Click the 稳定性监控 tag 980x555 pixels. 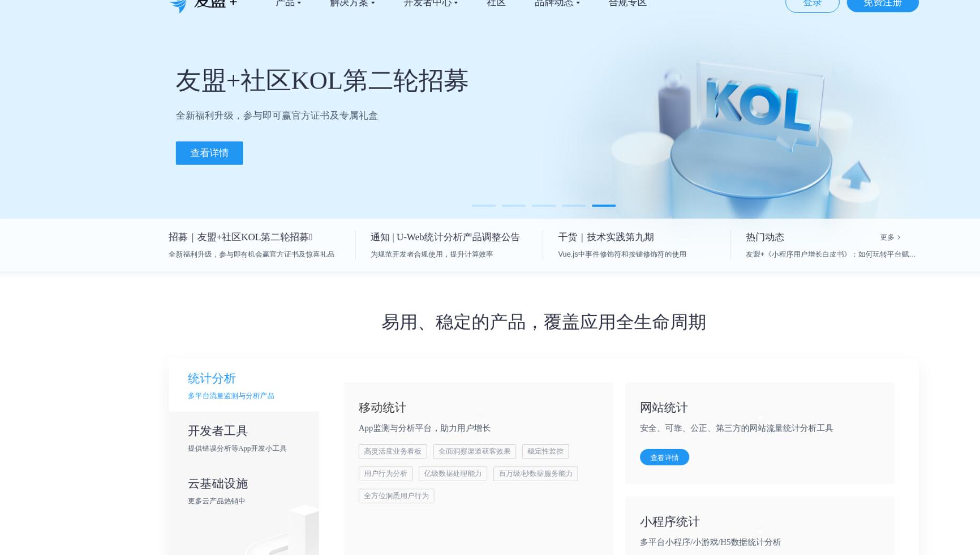pyautogui.click(x=545, y=451)
